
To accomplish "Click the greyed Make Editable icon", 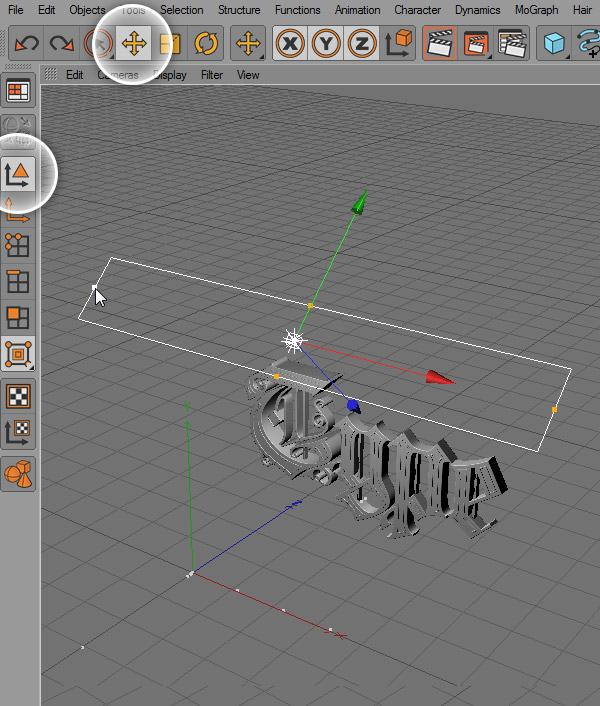I will point(18,131).
